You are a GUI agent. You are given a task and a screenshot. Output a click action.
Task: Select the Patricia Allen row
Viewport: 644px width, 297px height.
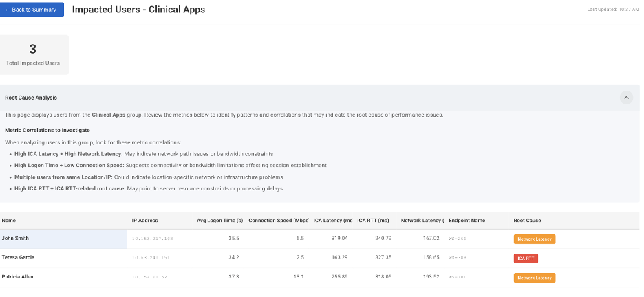click(319, 277)
